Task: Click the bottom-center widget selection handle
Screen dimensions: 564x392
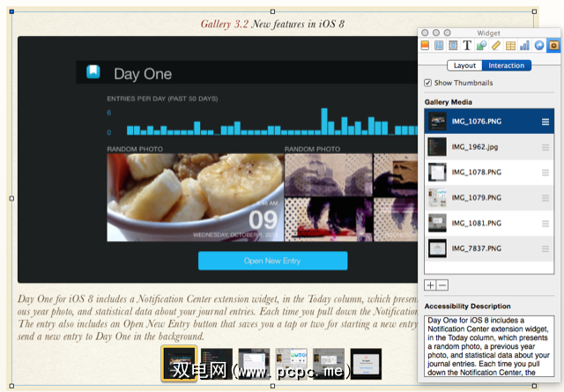Action: 272,386
